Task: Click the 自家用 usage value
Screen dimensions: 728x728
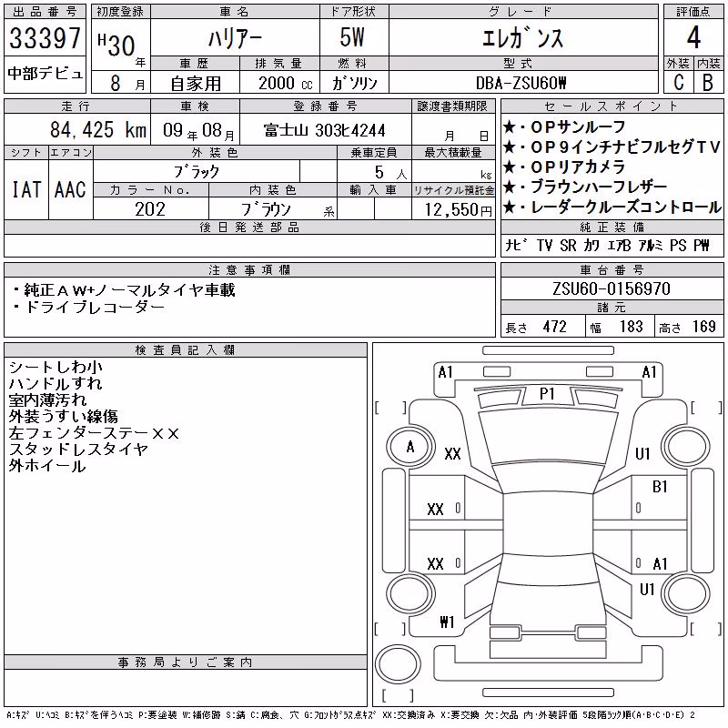Action: [196, 84]
